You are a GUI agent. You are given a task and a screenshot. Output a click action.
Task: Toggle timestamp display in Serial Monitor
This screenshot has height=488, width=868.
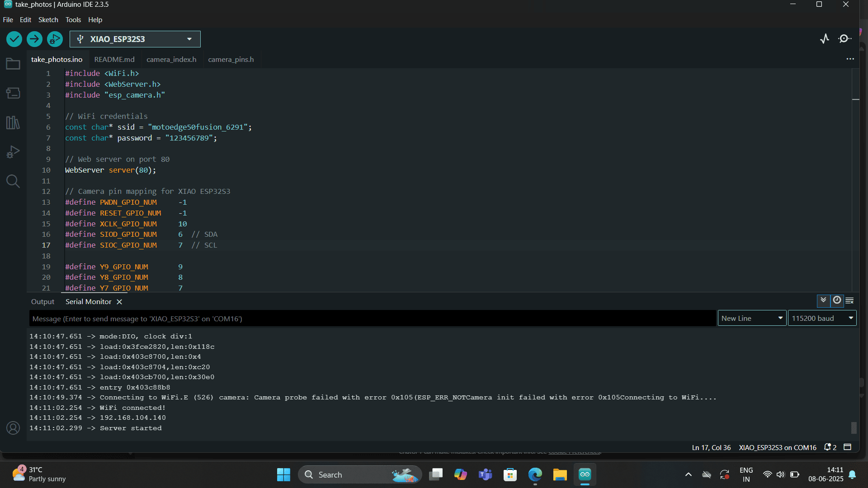pos(837,300)
